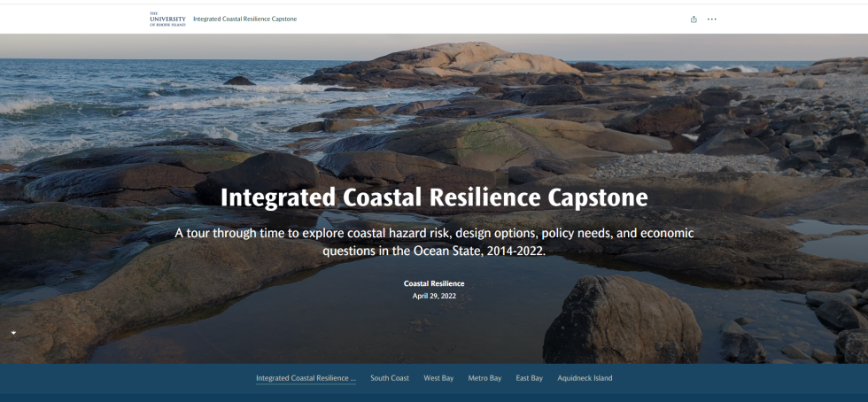The image size is (868, 402).
Task: Open the share icon in the header
Action: pos(694,19)
